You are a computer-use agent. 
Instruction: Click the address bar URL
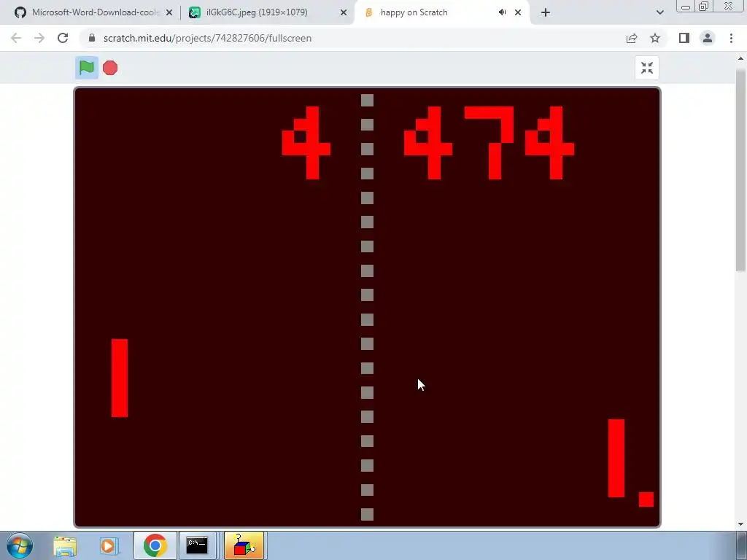[207, 38]
